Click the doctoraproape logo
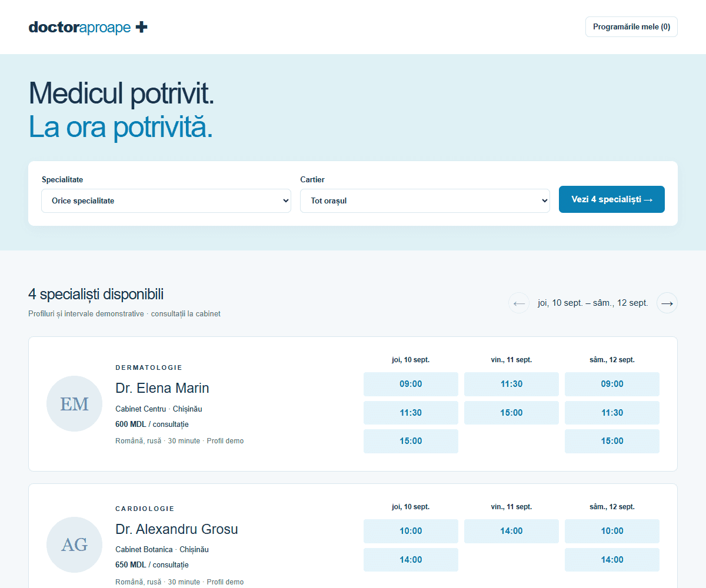This screenshot has height=588, width=706. click(x=88, y=27)
